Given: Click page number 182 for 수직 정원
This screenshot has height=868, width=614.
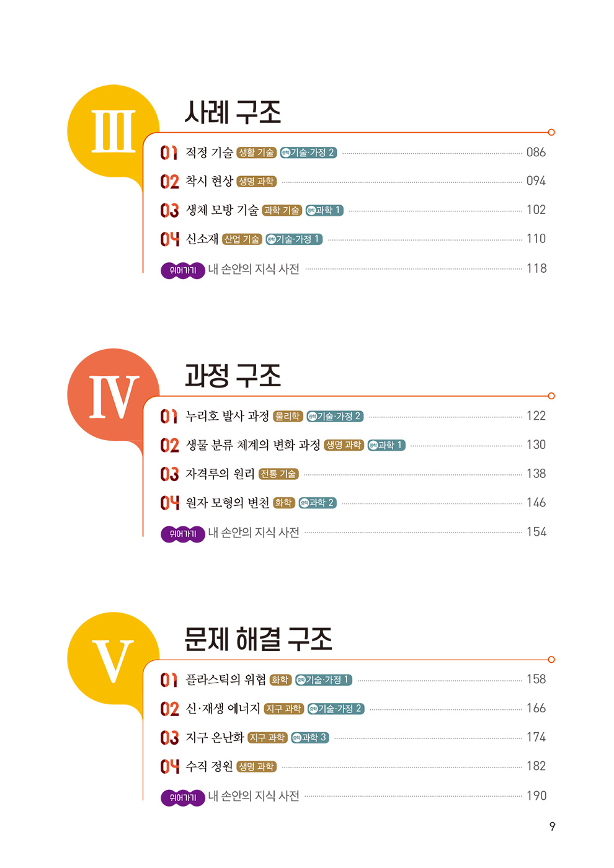Looking at the screenshot, I should tap(536, 766).
